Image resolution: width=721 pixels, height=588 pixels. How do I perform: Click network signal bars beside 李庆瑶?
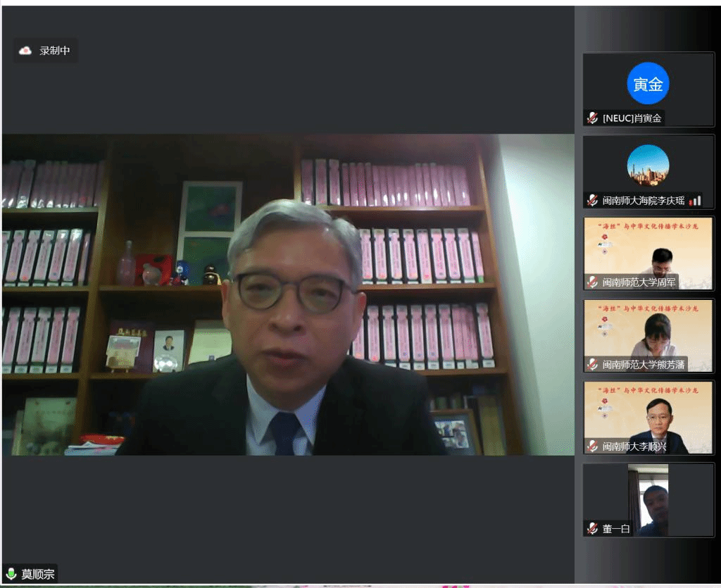695,201
